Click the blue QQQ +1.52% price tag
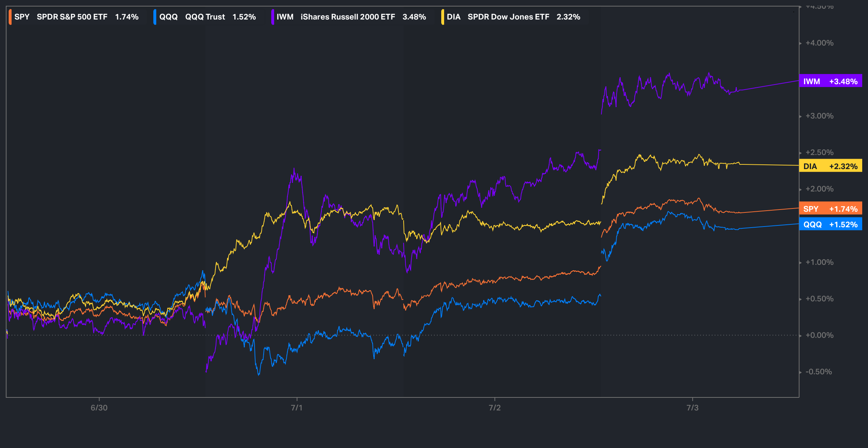868x448 pixels. (x=830, y=224)
